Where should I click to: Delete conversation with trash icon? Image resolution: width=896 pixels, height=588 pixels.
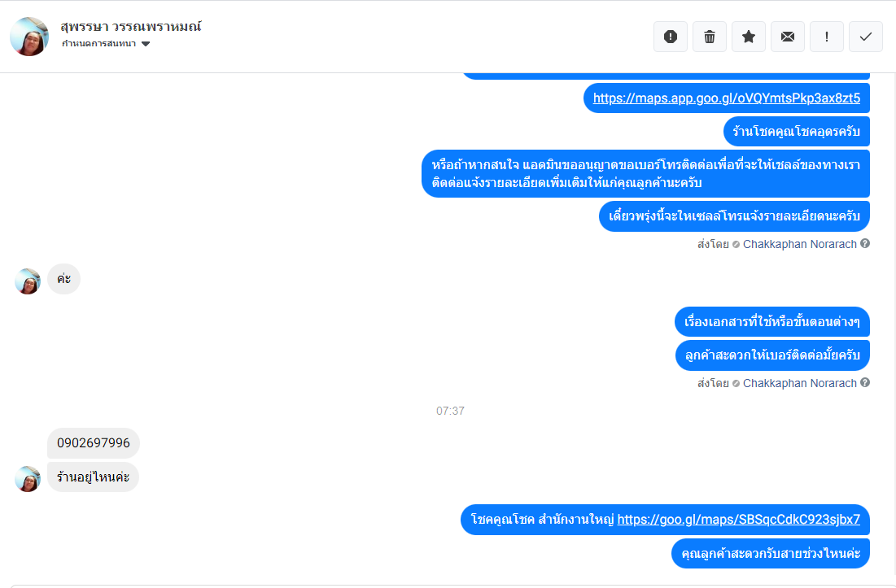[709, 37]
